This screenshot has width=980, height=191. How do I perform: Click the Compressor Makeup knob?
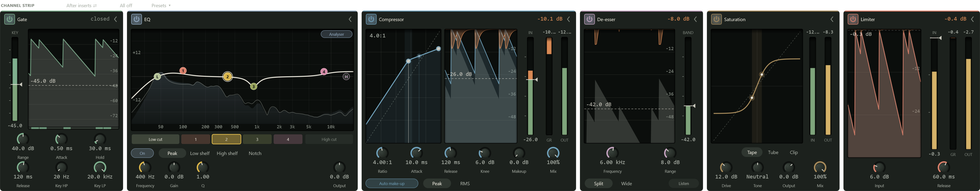click(519, 153)
